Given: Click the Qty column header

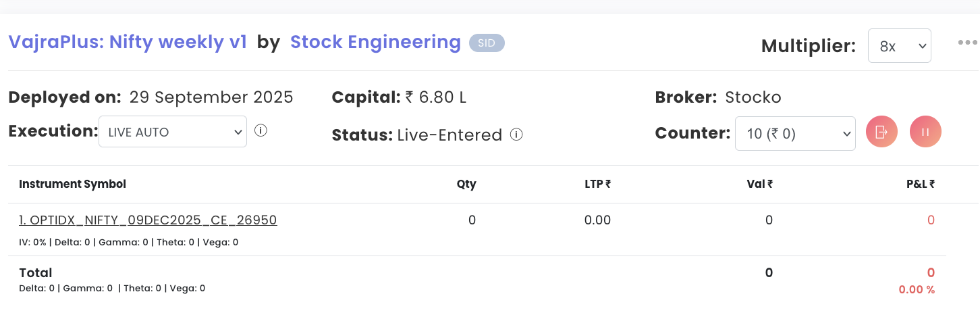Looking at the screenshot, I should [466, 184].
